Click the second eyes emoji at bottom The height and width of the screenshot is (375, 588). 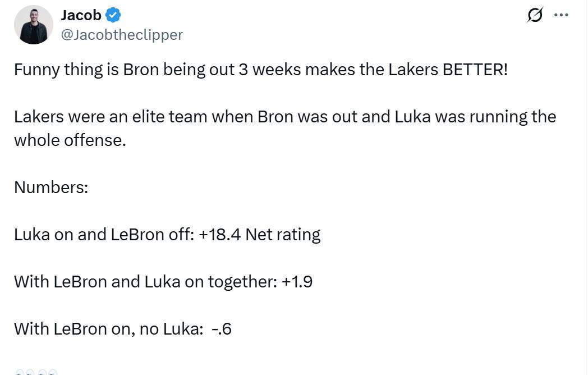(47, 372)
